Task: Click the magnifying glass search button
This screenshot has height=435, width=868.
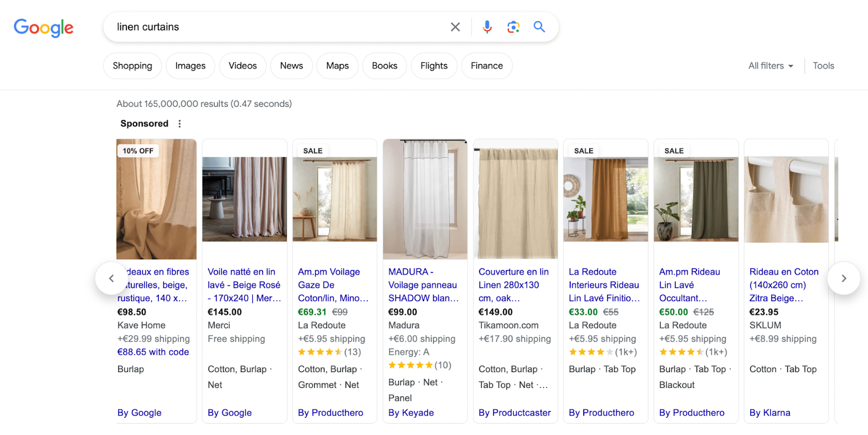Action: tap(539, 27)
